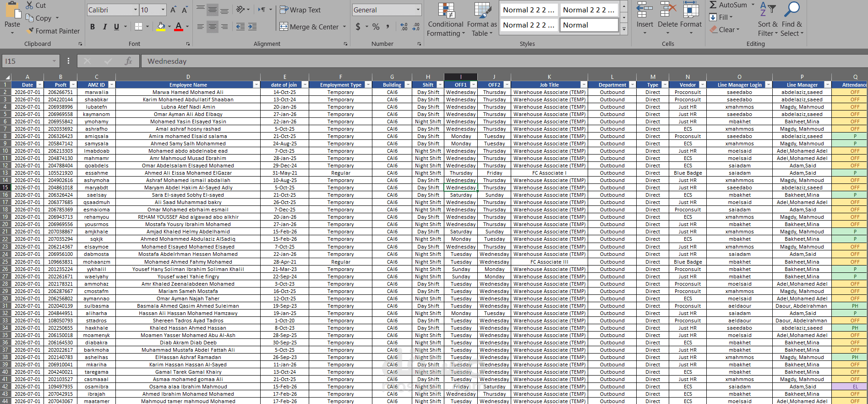Click the Delete cells button
The height and width of the screenshot is (404, 868).
coord(667,18)
